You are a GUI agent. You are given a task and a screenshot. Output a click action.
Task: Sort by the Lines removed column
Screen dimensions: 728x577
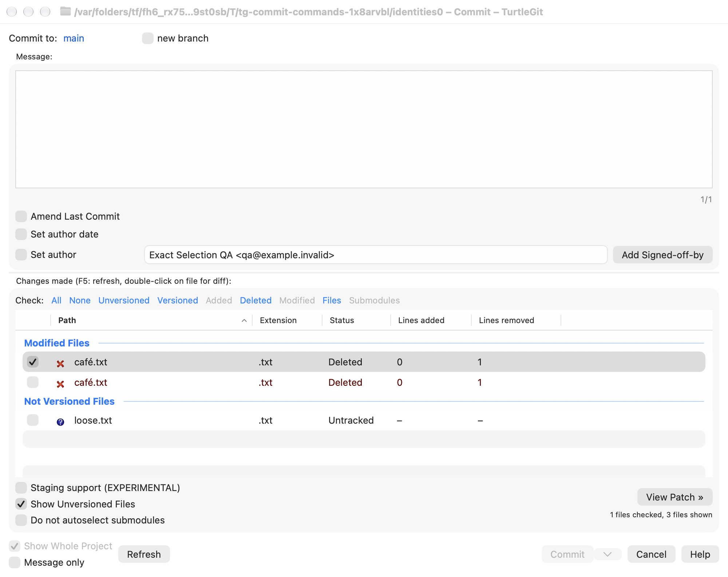(x=516, y=320)
